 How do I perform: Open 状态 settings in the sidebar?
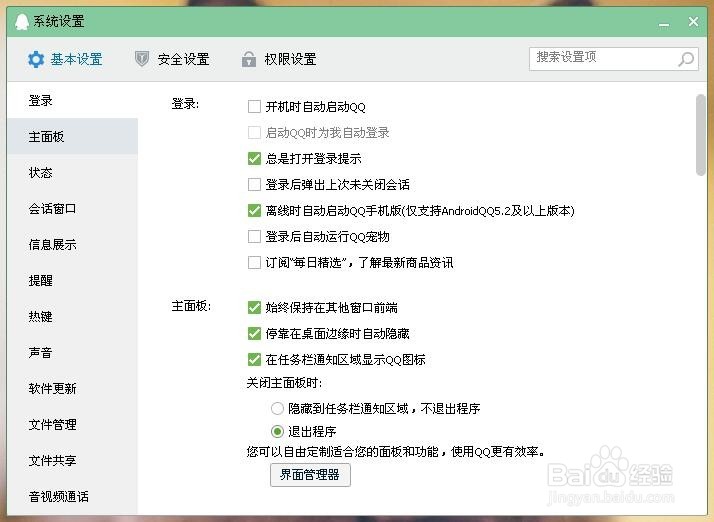tap(72, 172)
